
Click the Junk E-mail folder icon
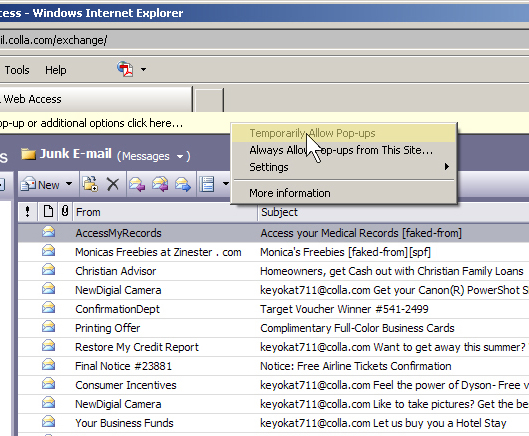pos(28,154)
